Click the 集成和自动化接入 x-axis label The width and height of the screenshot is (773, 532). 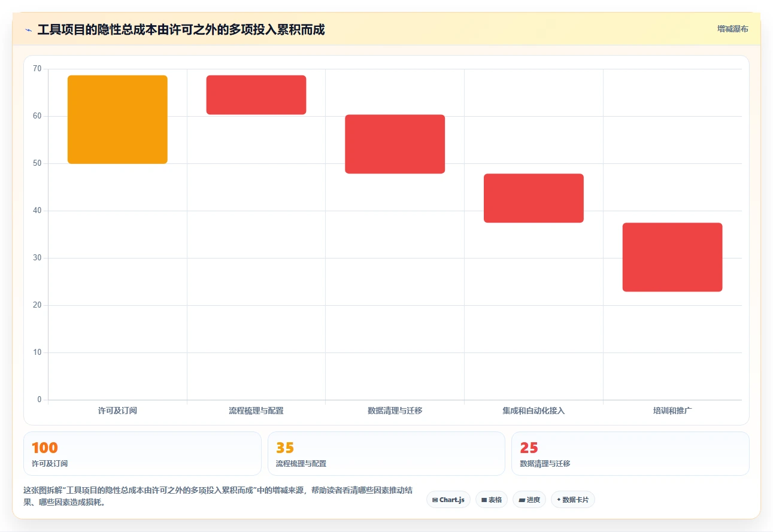click(533, 411)
